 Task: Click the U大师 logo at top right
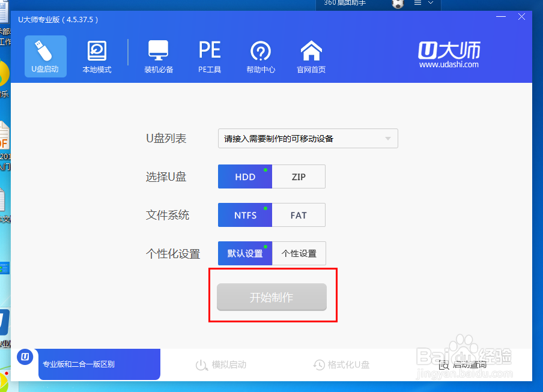(x=449, y=55)
